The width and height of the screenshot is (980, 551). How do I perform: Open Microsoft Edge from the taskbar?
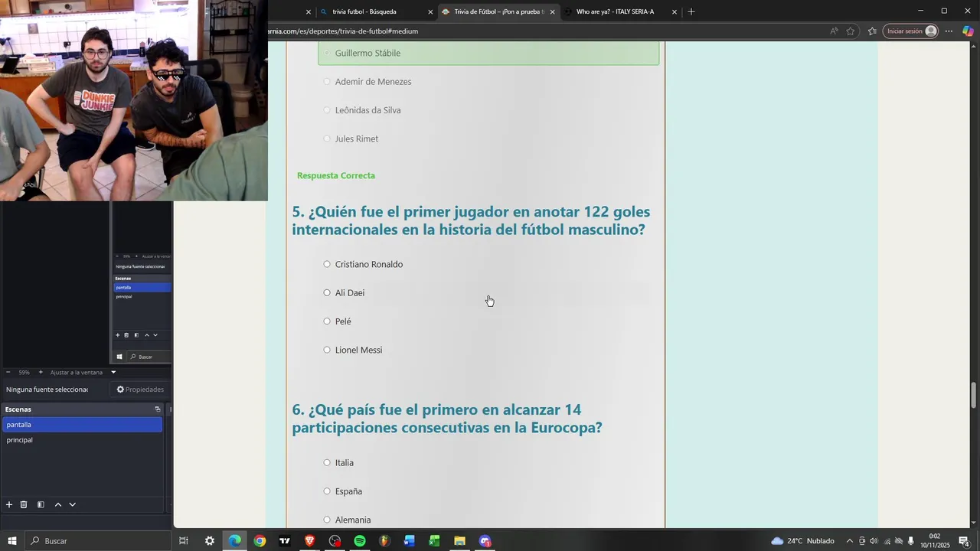[234, 541]
